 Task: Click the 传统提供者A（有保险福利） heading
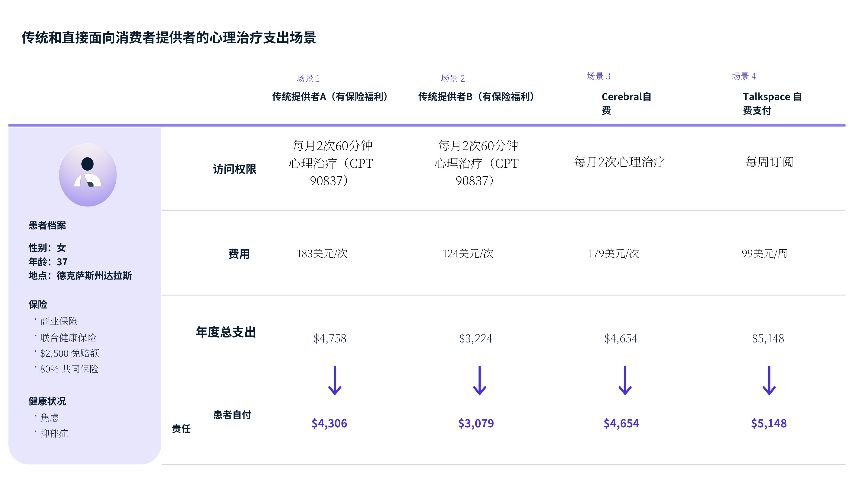pos(330,97)
